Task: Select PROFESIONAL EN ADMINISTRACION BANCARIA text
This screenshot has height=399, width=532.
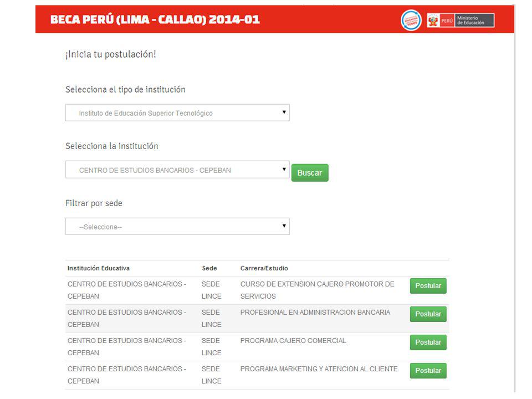Action: point(315,313)
